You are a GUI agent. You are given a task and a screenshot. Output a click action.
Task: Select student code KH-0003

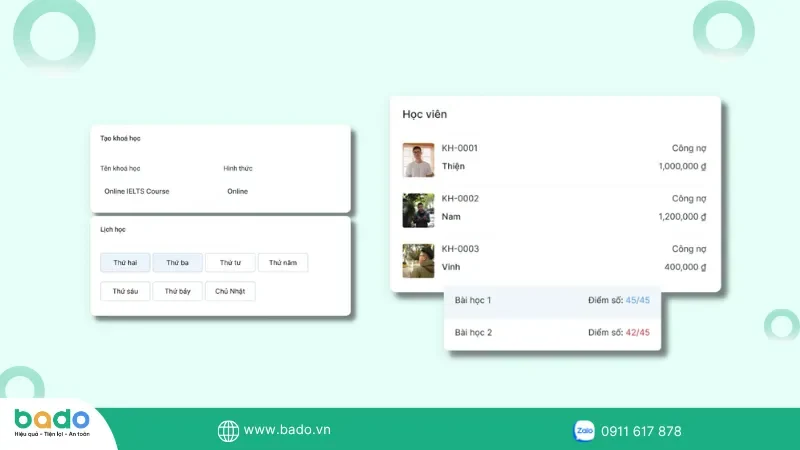pyautogui.click(x=460, y=249)
